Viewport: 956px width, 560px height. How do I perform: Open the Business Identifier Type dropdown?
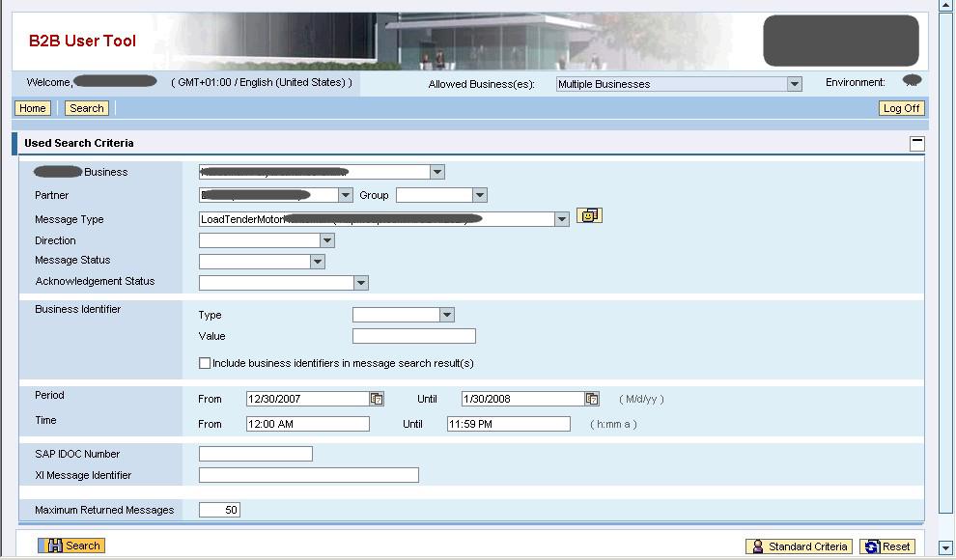click(446, 315)
